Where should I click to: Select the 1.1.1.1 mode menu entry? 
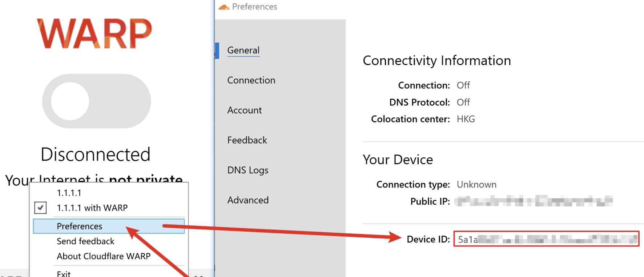pyautogui.click(x=69, y=193)
